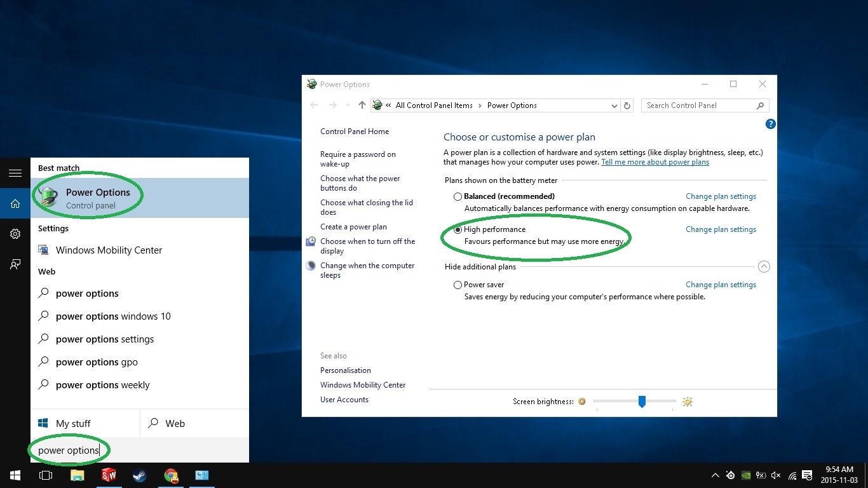Viewport: 868px width, 488px height.
Task: Launch File Explorer from the taskbar
Action: (x=77, y=475)
